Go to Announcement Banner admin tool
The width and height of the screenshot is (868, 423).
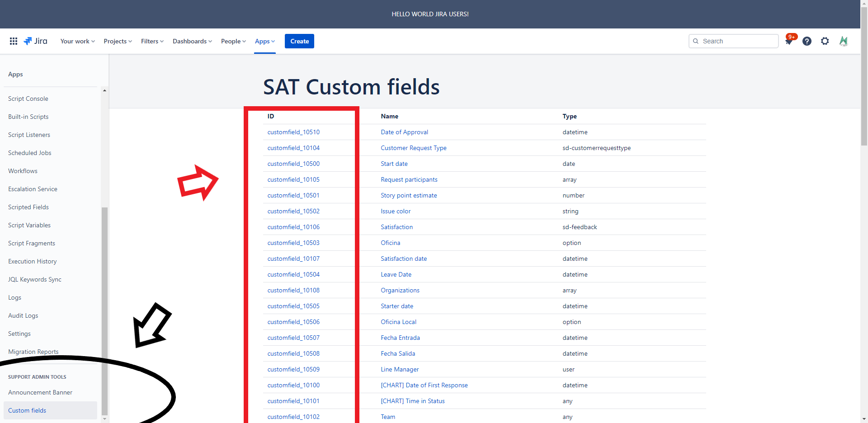pyautogui.click(x=40, y=392)
